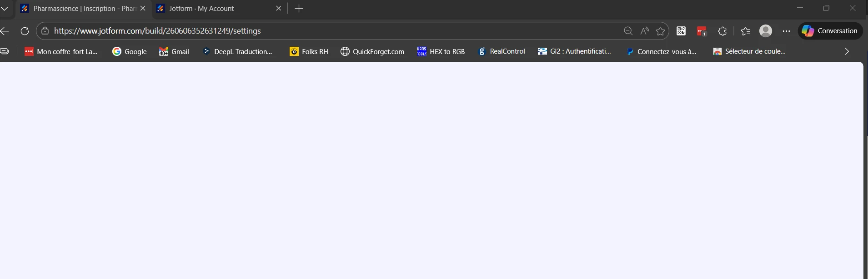Screen dimensions: 868x279
Task: Open the Google bookmark
Action: point(130,51)
